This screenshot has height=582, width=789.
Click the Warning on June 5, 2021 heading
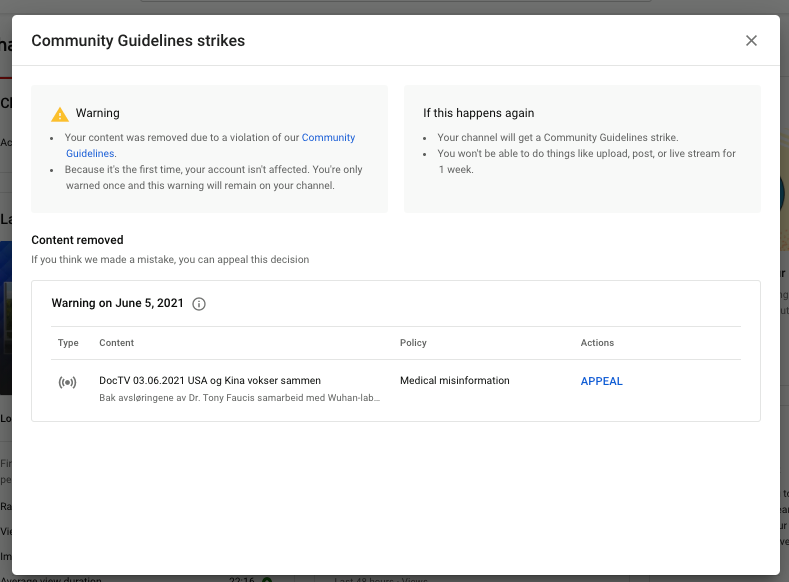(117, 303)
